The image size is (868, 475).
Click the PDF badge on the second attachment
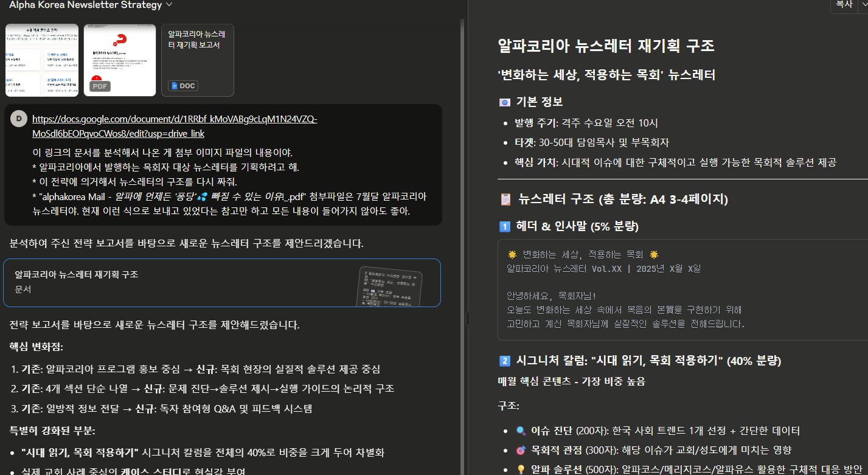coord(100,86)
